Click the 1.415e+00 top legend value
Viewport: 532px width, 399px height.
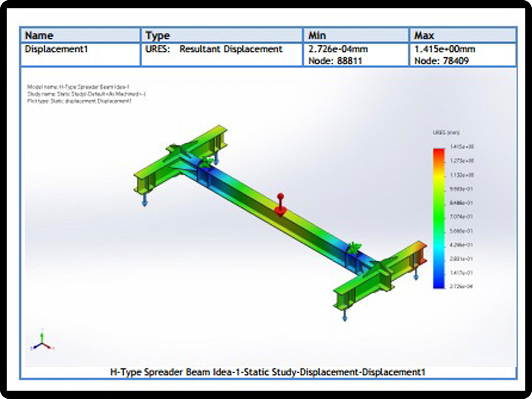[461, 147]
